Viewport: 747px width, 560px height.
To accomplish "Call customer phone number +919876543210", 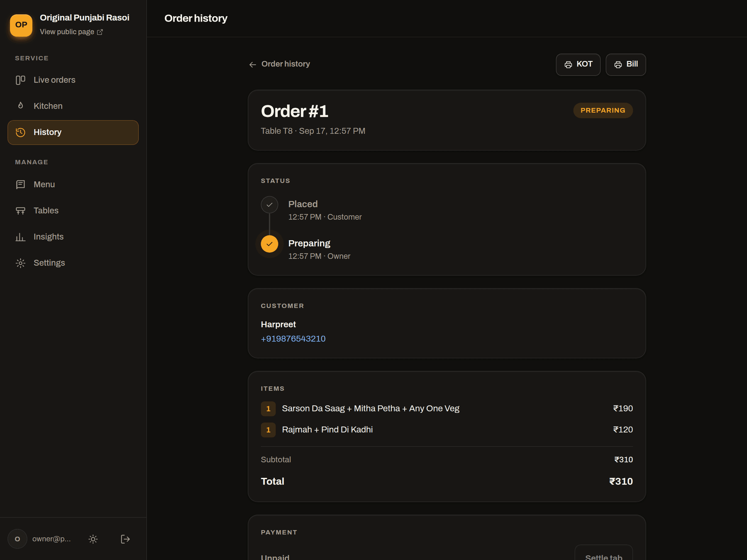I will pos(293,339).
